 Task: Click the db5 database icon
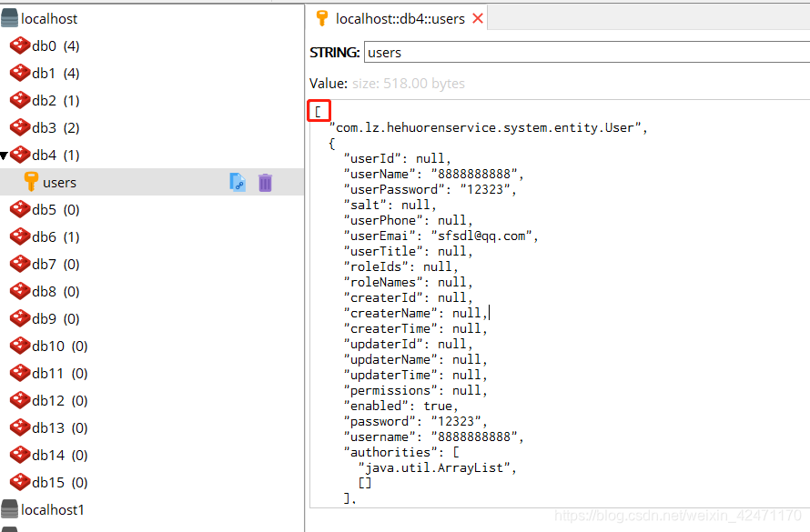[x=20, y=209]
